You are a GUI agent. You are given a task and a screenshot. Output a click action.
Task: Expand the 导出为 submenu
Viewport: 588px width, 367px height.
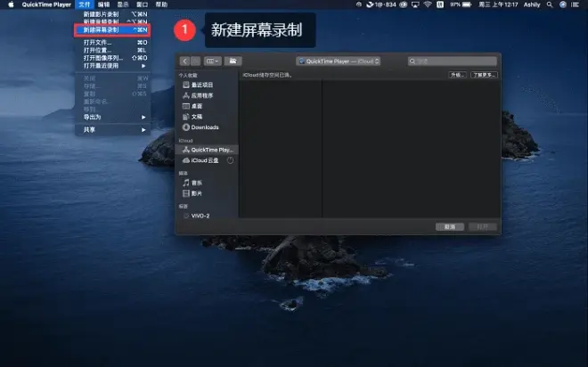[x=112, y=118]
